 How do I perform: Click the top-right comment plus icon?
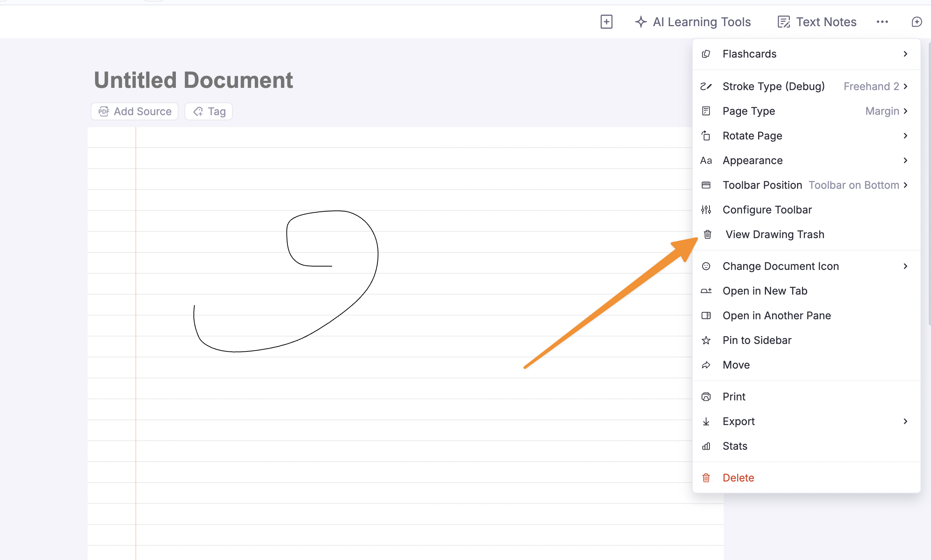tap(917, 22)
